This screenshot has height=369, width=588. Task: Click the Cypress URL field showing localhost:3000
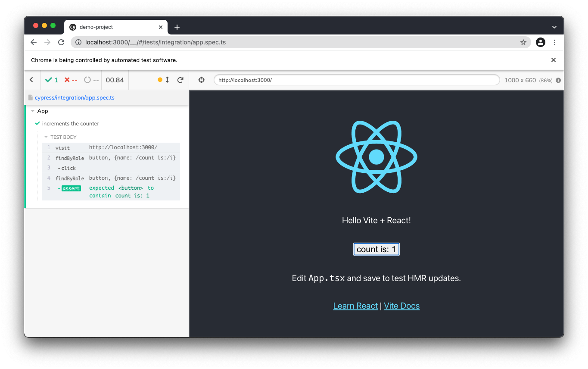point(357,80)
